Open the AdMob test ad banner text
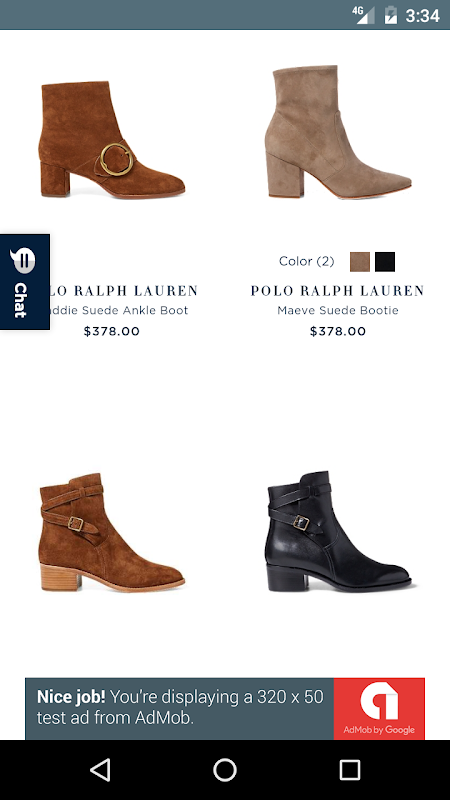Image resolution: width=450 pixels, height=800 pixels. 180,707
